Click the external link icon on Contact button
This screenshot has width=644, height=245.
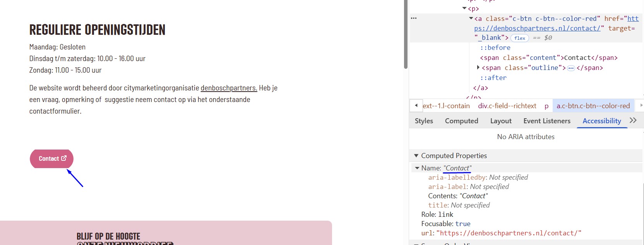pos(64,158)
